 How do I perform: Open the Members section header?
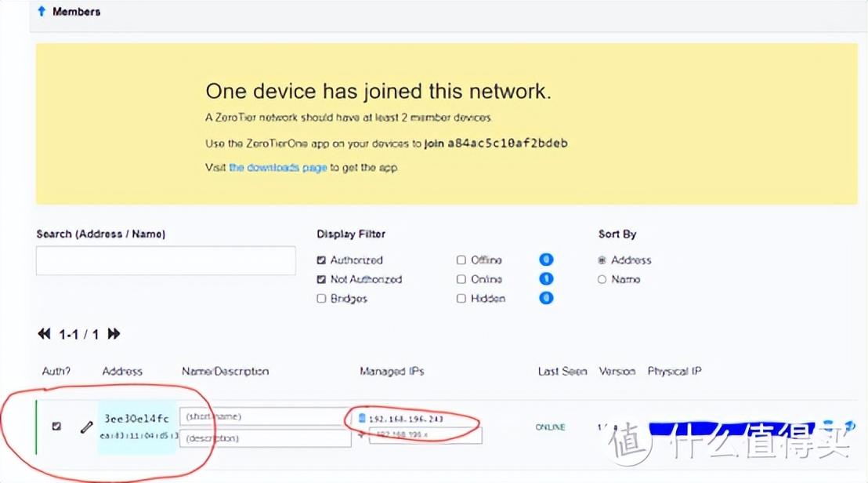coord(77,12)
